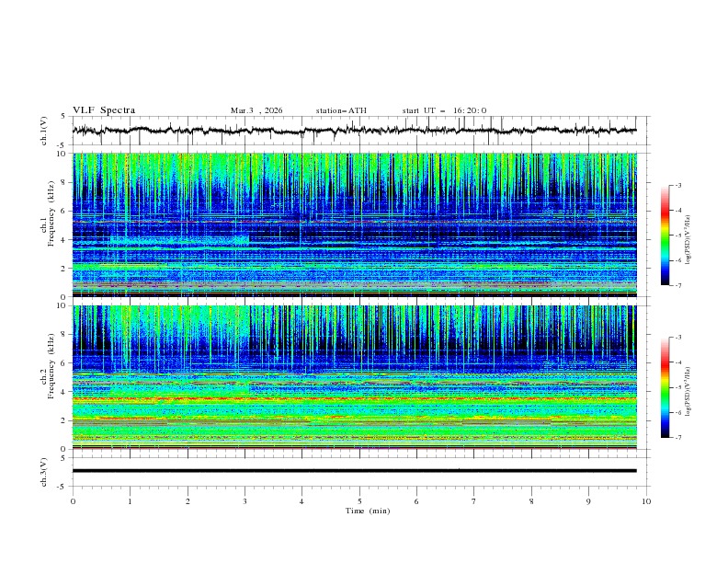Click time axis tick label "1"
728x563 pixels.
[130, 501]
